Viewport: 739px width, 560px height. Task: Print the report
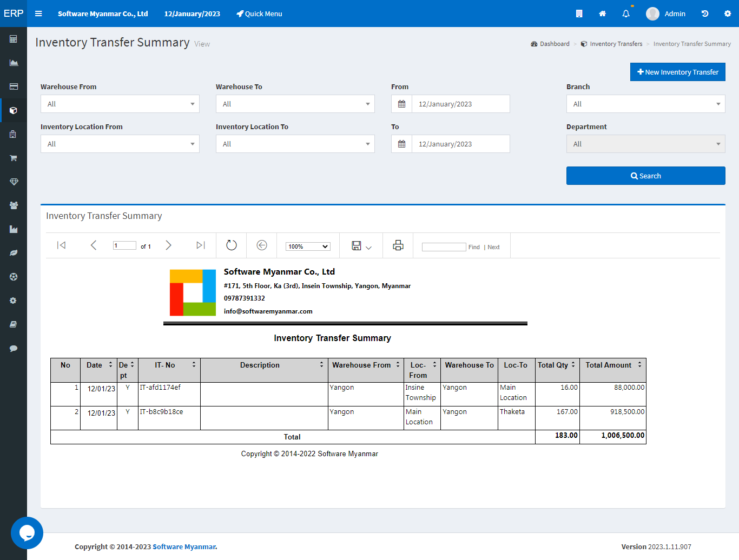tap(398, 245)
